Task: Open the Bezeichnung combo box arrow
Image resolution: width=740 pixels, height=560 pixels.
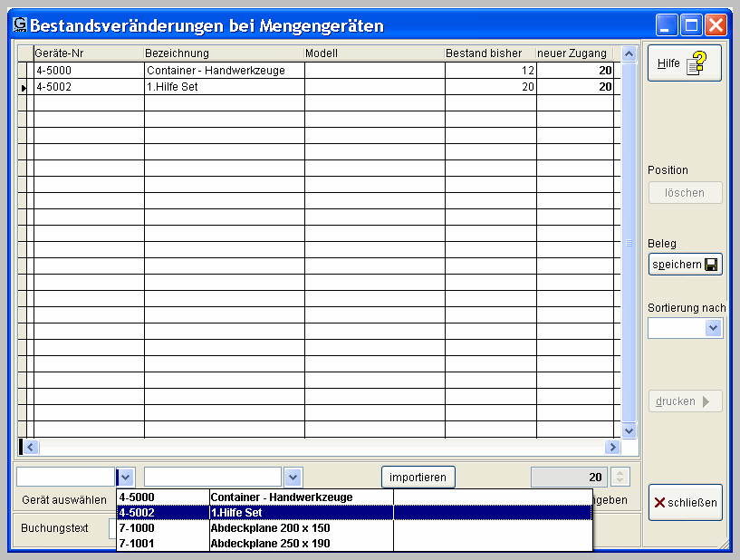Action: [x=293, y=477]
